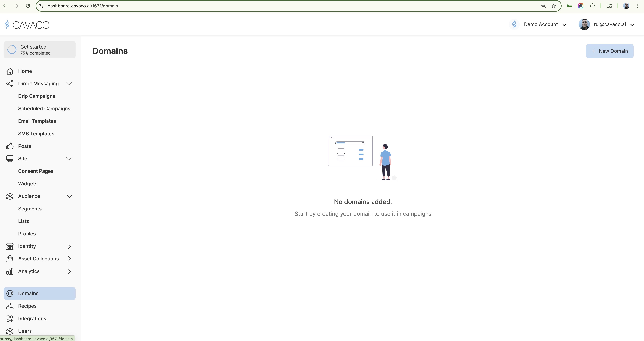Click the Asset Collections bag icon
Viewport: 644px width, 341px height.
click(x=10, y=259)
